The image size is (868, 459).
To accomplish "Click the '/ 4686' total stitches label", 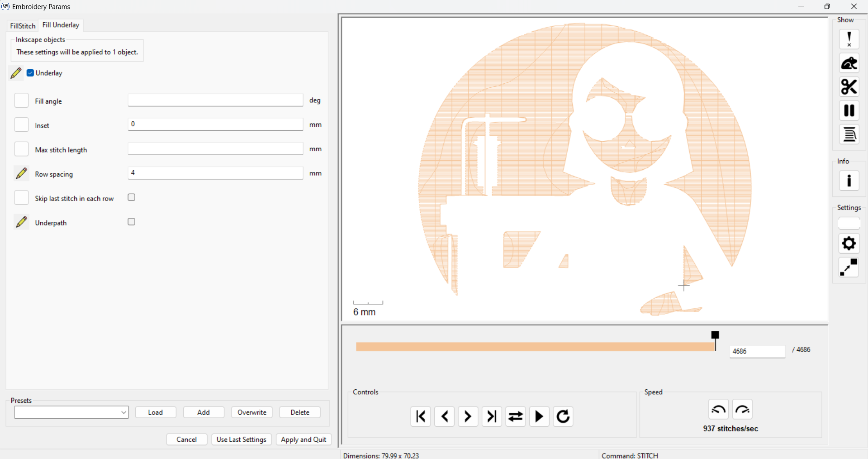I will point(801,349).
